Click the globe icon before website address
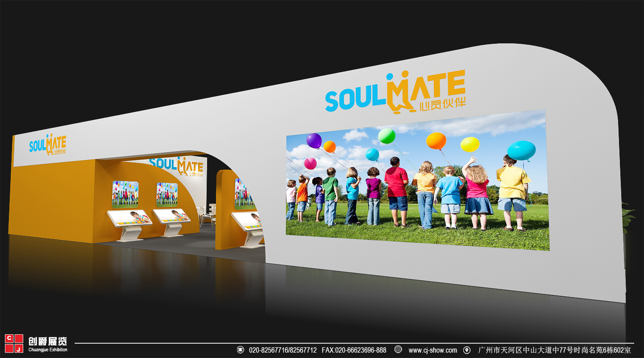The height and width of the screenshot is (358, 644). 398,349
